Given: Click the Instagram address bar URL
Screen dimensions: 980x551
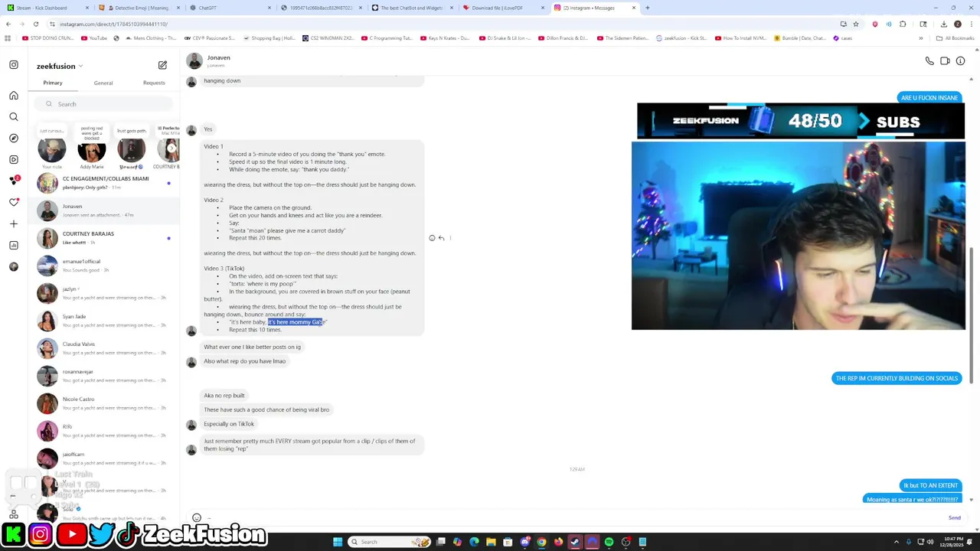Looking at the screenshot, I should click(113, 24).
